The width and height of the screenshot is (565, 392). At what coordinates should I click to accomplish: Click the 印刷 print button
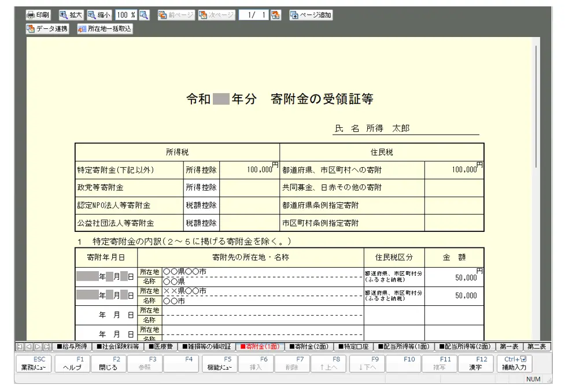[x=38, y=15]
